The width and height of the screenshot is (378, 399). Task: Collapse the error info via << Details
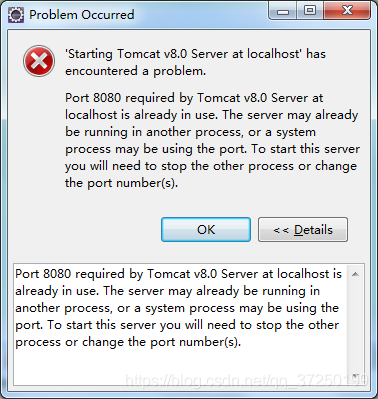[303, 229]
